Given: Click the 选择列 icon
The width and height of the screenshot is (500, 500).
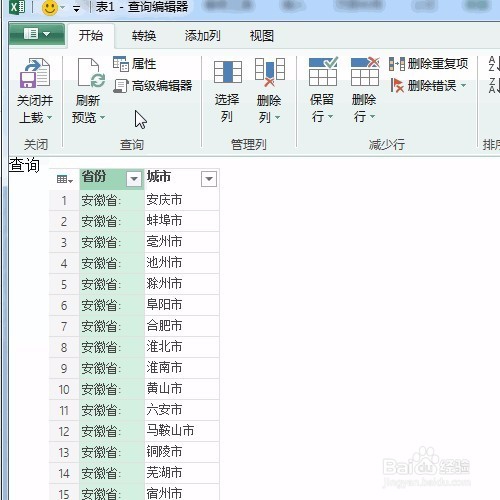Looking at the screenshot, I should click(228, 72).
